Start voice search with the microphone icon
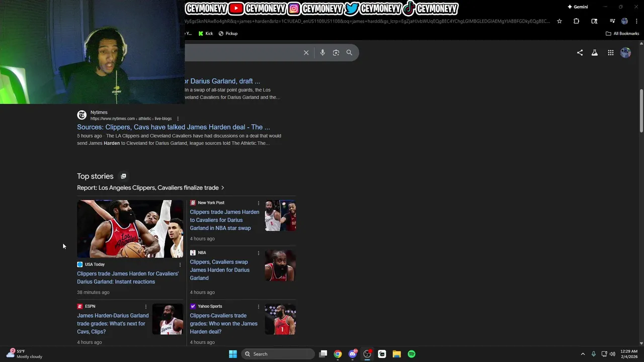The width and height of the screenshot is (644, 362). [x=323, y=52]
